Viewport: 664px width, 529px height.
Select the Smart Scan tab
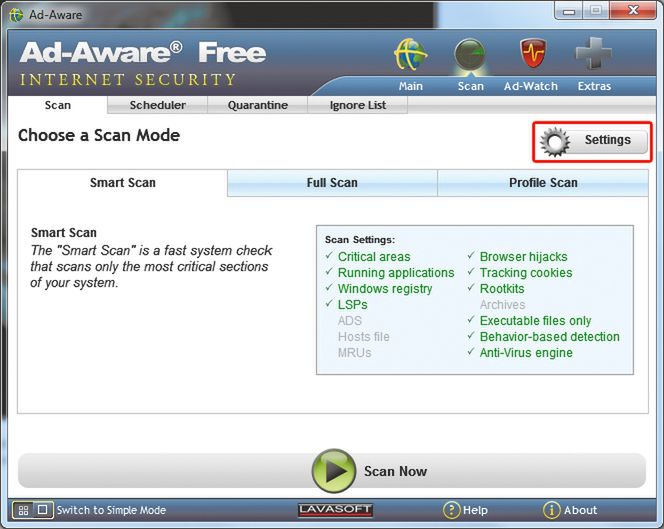122,183
